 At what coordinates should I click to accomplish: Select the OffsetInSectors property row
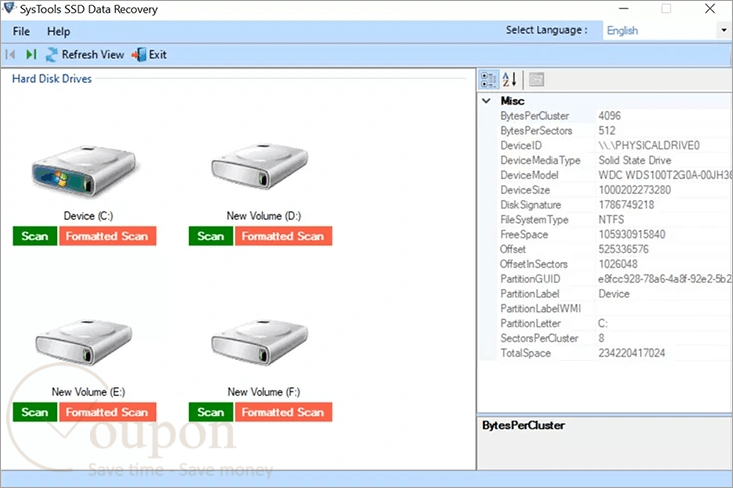[x=615, y=264]
